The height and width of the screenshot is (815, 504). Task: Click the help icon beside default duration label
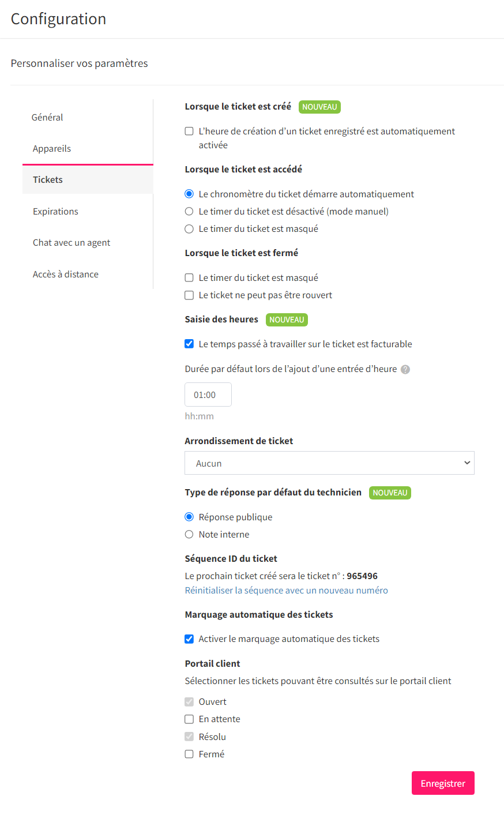(405, 370)
